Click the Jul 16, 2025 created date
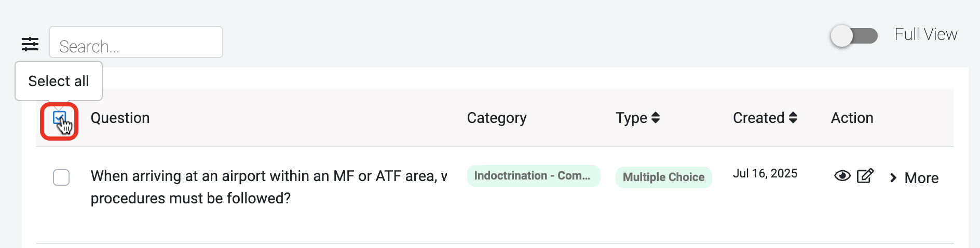The height and width of the screenshot is (248, 980). [765, 174]
